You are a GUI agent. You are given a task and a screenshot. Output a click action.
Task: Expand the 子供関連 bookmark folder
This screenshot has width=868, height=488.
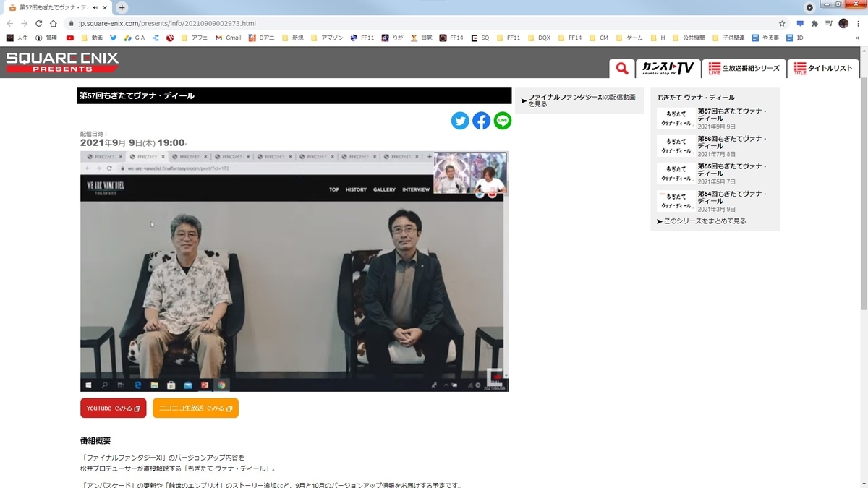click(728, 38)
